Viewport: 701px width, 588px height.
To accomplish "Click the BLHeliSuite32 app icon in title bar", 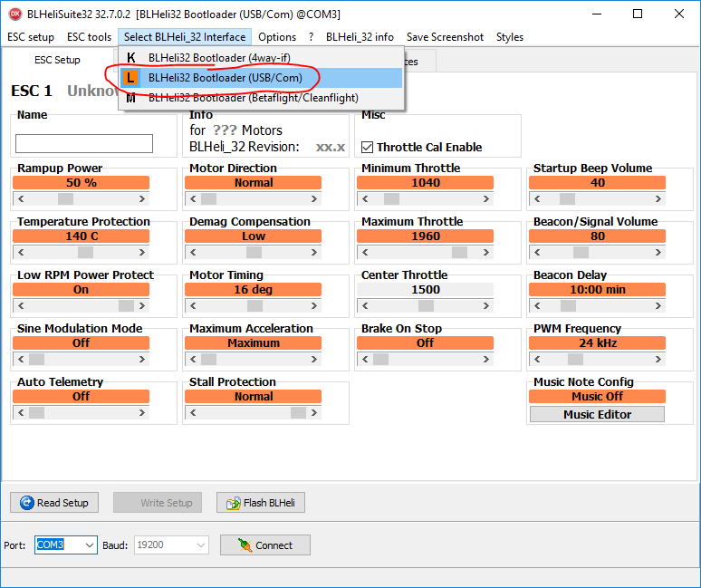I will tap(15, 14).
